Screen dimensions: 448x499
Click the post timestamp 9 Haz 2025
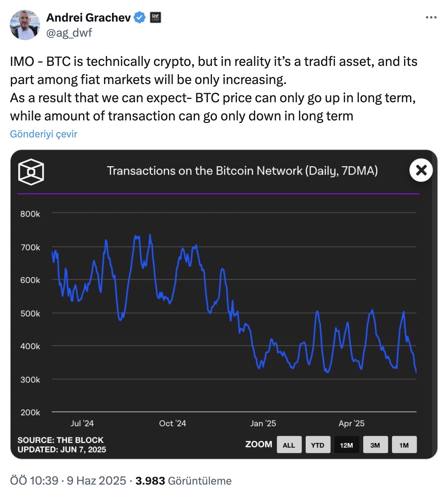[x=96, y=481]
